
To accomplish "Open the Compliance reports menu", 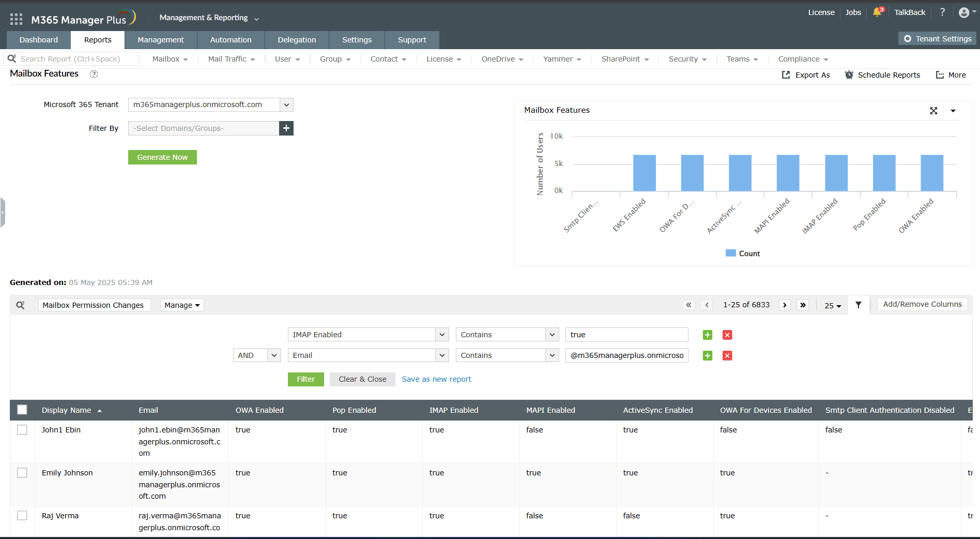I will (803, 59).
